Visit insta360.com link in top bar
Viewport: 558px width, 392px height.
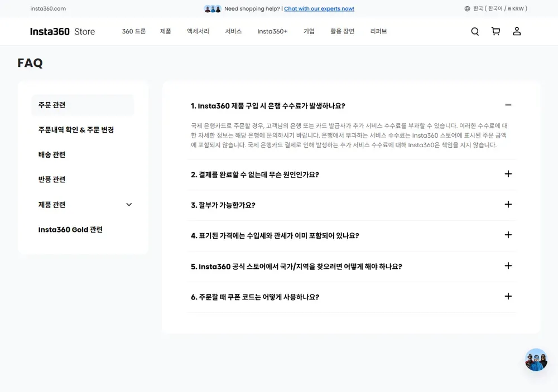click(48, 8)
